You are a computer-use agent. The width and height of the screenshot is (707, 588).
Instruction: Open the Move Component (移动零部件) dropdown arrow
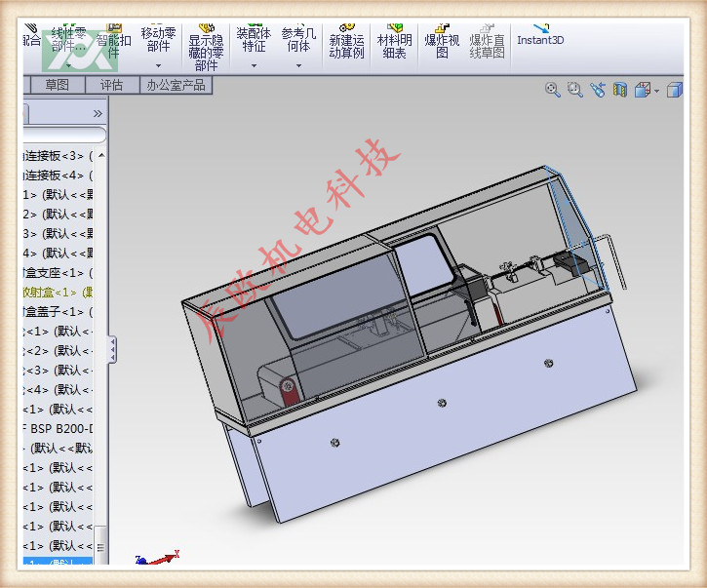click(x=158, y=66)
